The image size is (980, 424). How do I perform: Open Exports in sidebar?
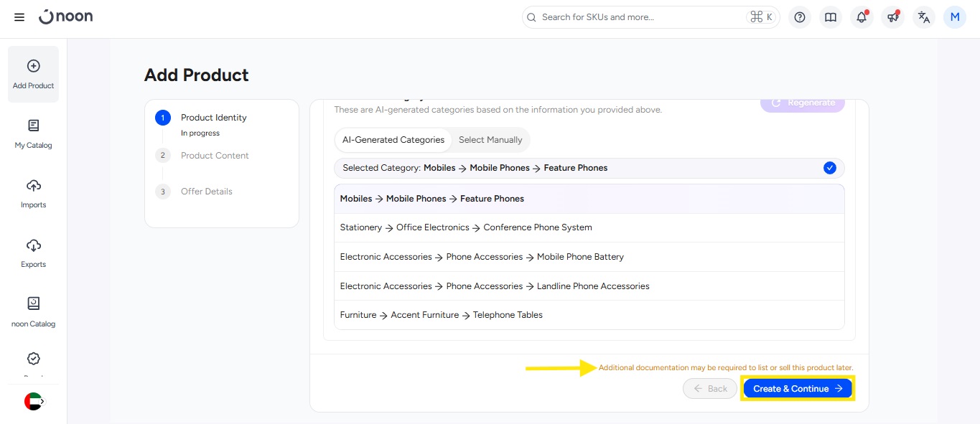click(33, 253)
